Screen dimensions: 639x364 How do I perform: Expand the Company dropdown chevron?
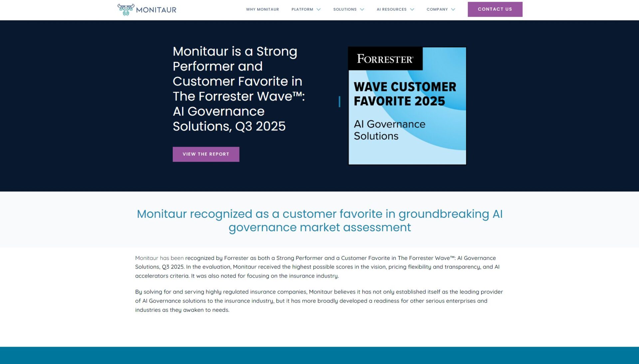[453, 9]
